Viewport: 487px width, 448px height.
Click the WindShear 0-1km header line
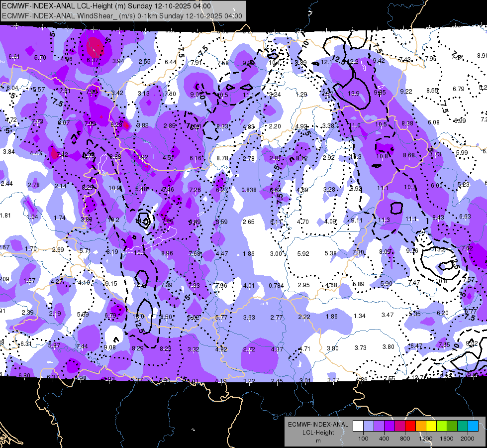tap(122, 16)
